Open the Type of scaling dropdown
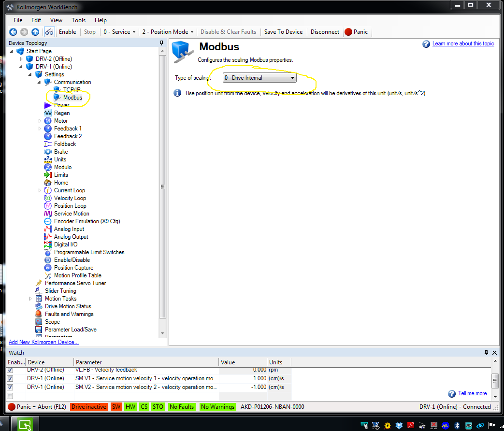 coord(259,78)
